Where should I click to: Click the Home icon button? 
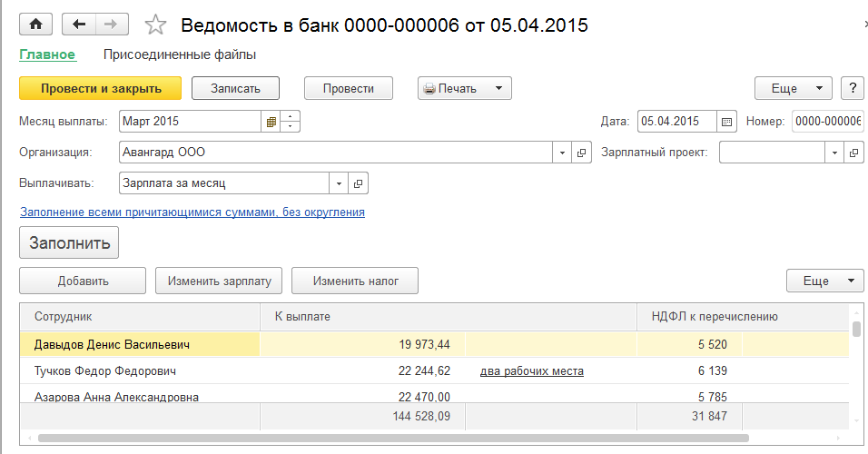coord(36,25)
